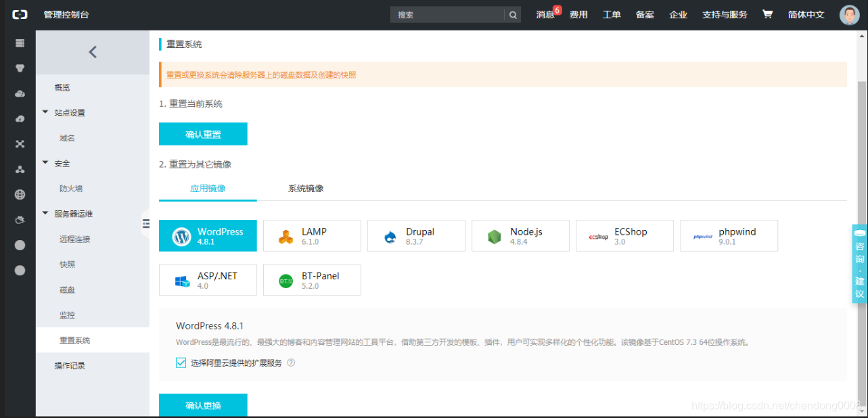The width and height of the screenshot is (868, 418).
Task: Open the globe domain sidebar icon
Action: coord(20,195)
